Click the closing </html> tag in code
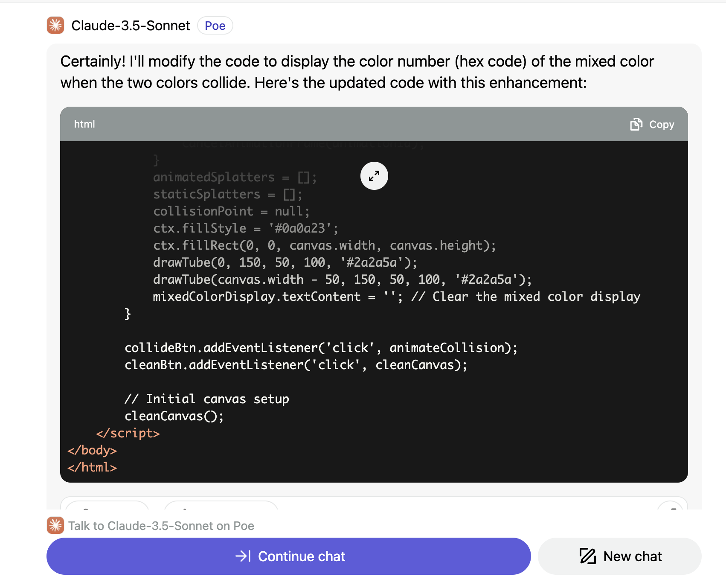 [92, 467]
